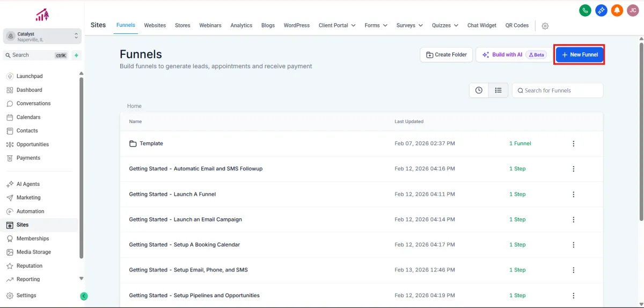
Task: Open options for Setup A Booking Calendar row
Action: (x=573, y=245)
